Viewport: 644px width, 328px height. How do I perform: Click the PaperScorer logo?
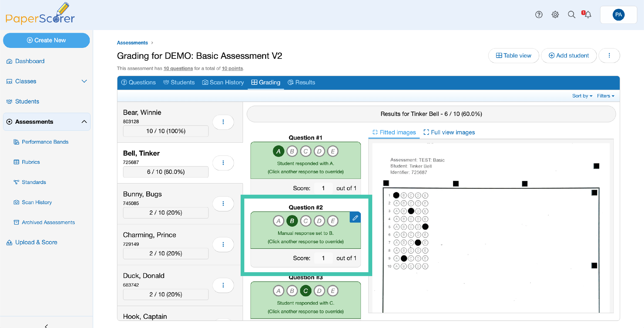(x=40, y=14)
